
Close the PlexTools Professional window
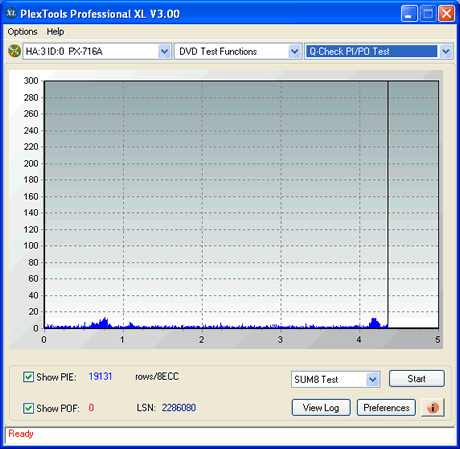tap(446, 14)
